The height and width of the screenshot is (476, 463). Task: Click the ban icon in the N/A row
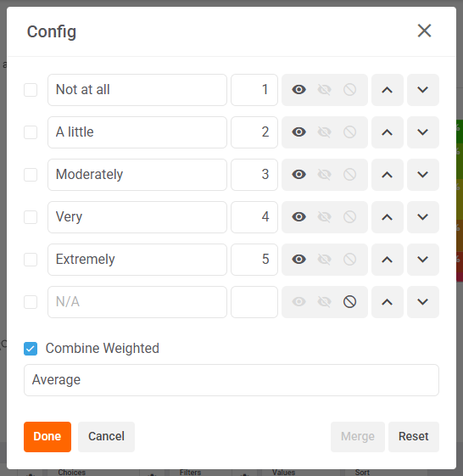(x=349, y=302)
